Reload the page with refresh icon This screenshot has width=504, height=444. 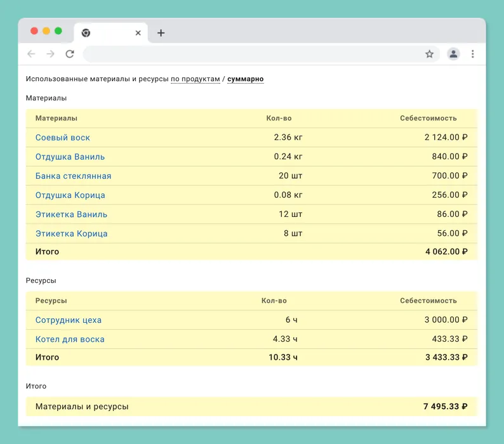[70, 54]
